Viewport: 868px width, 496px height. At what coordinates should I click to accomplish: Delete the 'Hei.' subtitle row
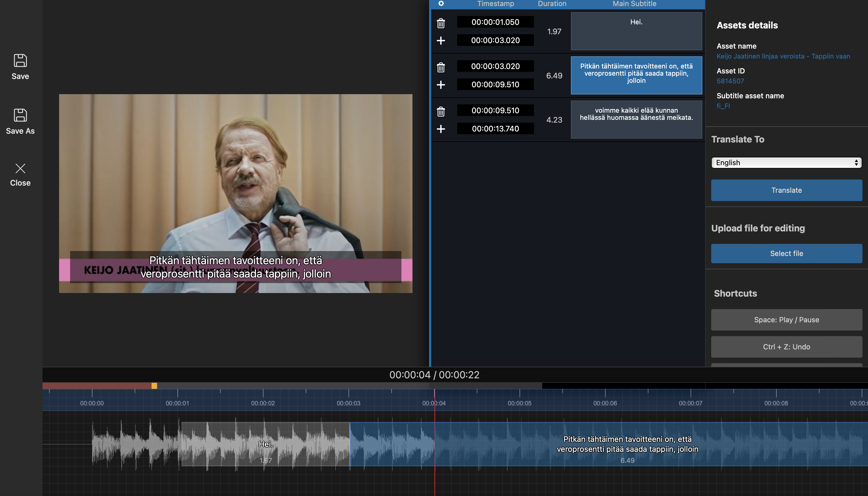[x=441, y=23]
